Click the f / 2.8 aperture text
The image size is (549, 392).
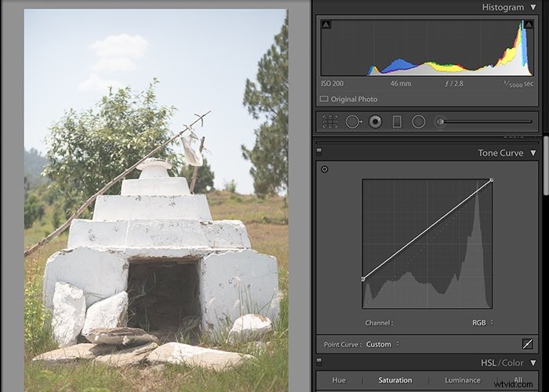[x=454, y=84]
